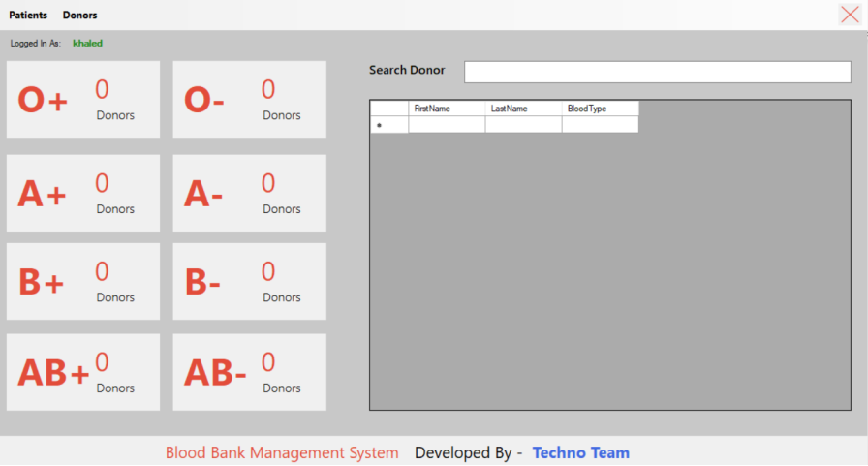
Task: Sort by the FirstName column header
Action: click(x=447, y=109)
